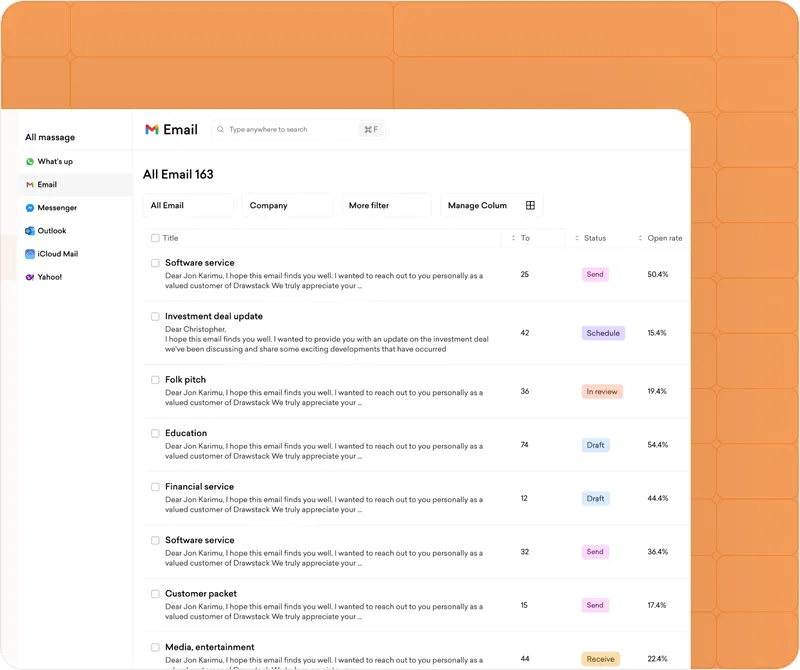Click the Gmail logo next to the Email heading
Viewport: 800px width, 670px height.
(152, 130)
